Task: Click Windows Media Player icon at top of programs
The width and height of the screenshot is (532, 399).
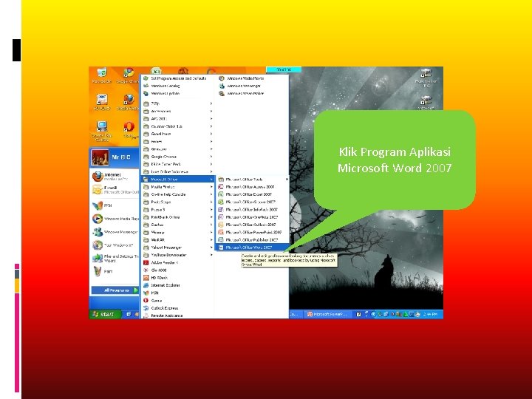Action: (222, 78)
